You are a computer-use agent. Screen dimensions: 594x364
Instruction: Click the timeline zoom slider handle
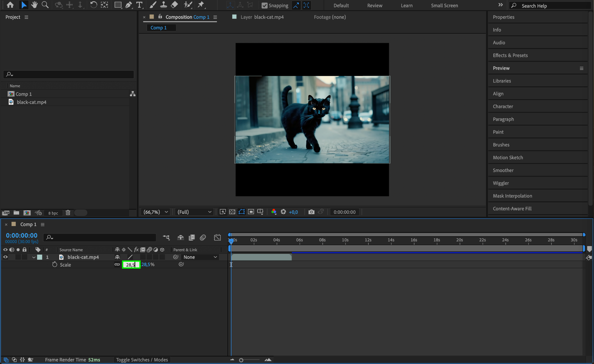click(241, 360)
